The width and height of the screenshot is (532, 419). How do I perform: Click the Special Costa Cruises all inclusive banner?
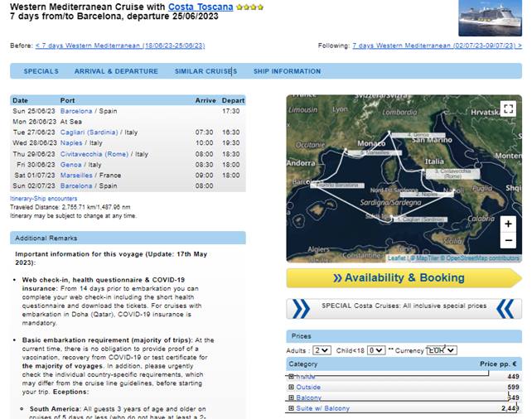point(404,309)
